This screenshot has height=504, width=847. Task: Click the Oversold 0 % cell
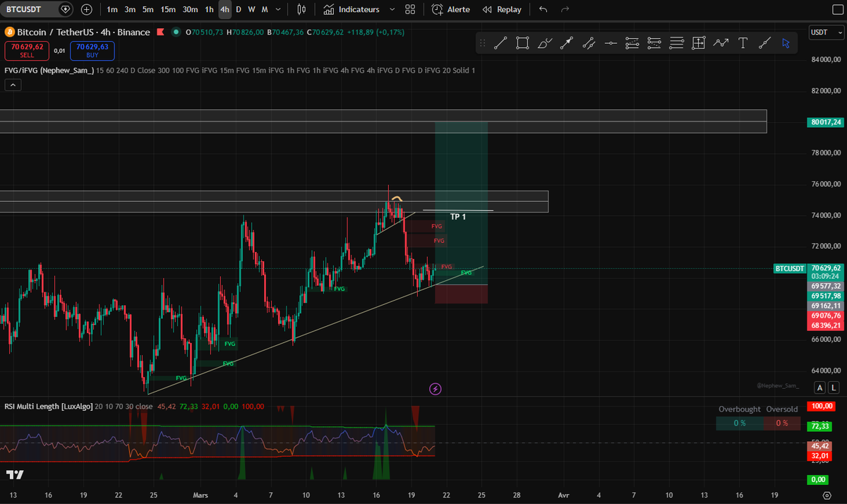782,423
